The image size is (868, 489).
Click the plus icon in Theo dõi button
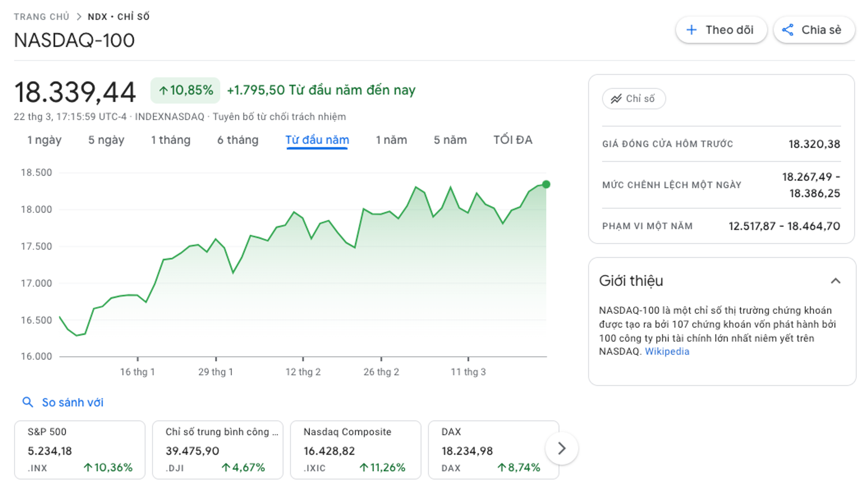(691, 30)
